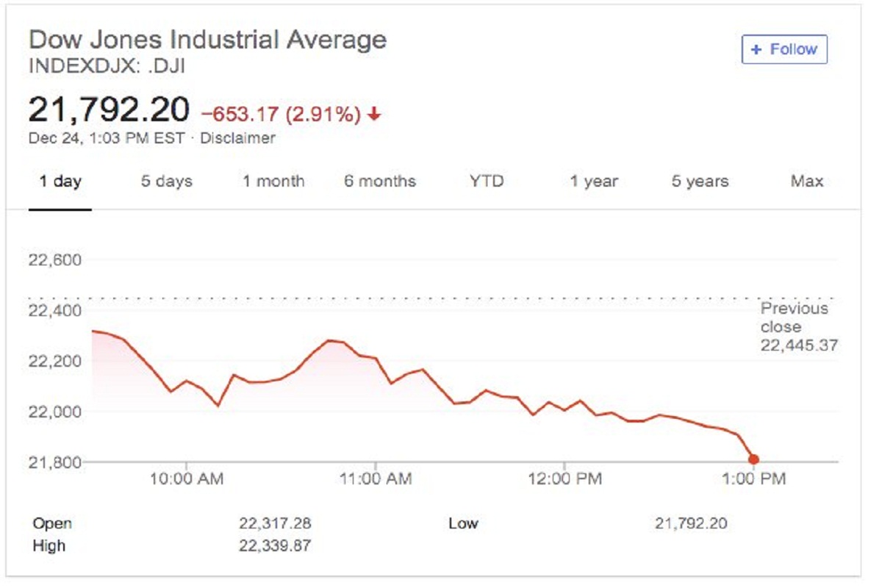Screen dimensions: 882x588
Task: Click the Dow Jones Industrial Average title
Action: click(207, 39)
